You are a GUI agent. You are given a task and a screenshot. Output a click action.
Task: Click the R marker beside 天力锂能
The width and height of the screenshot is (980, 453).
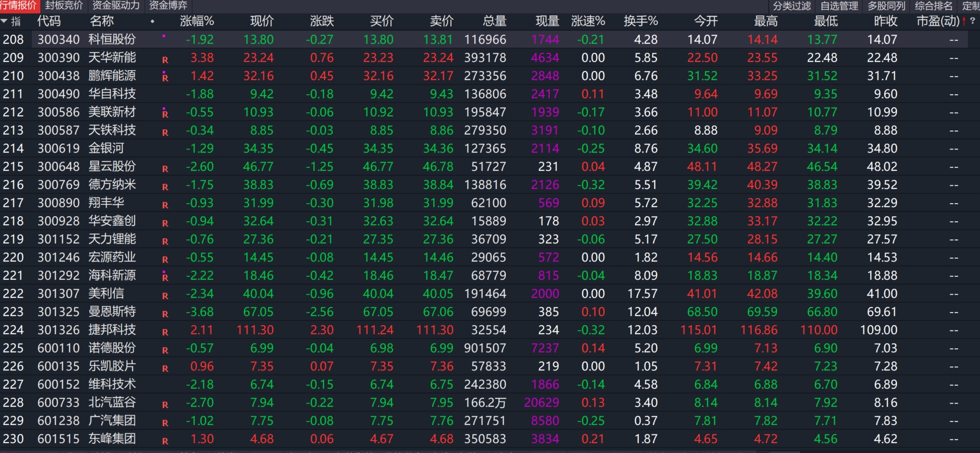click(x=165, y=241)
